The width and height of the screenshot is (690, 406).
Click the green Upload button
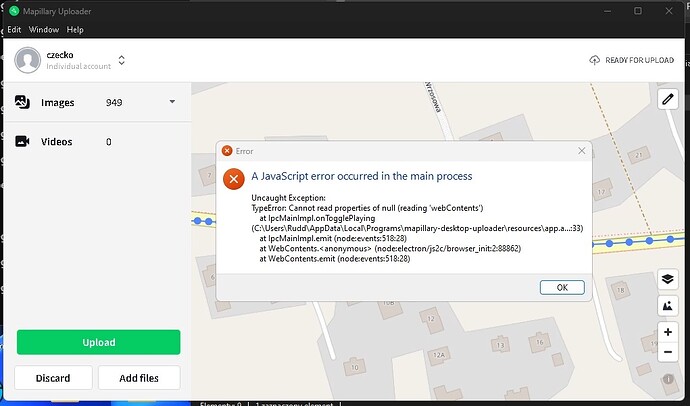(99, 342)
